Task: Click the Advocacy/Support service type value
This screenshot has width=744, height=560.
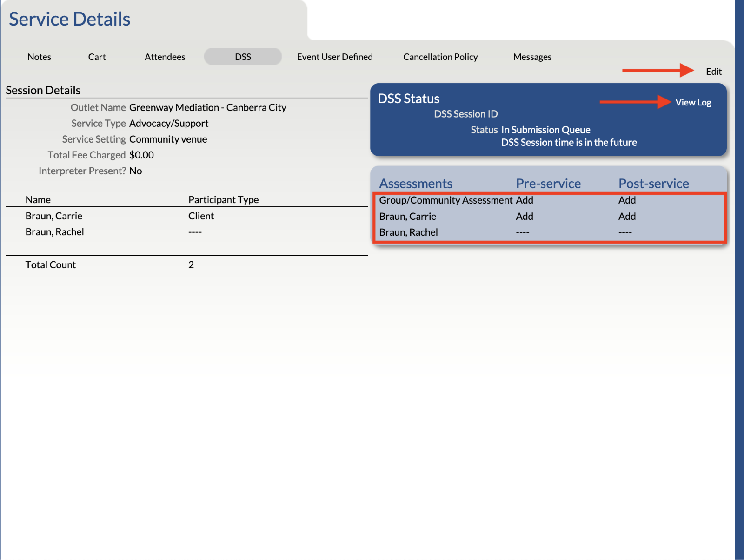Action: click(168, 123)
